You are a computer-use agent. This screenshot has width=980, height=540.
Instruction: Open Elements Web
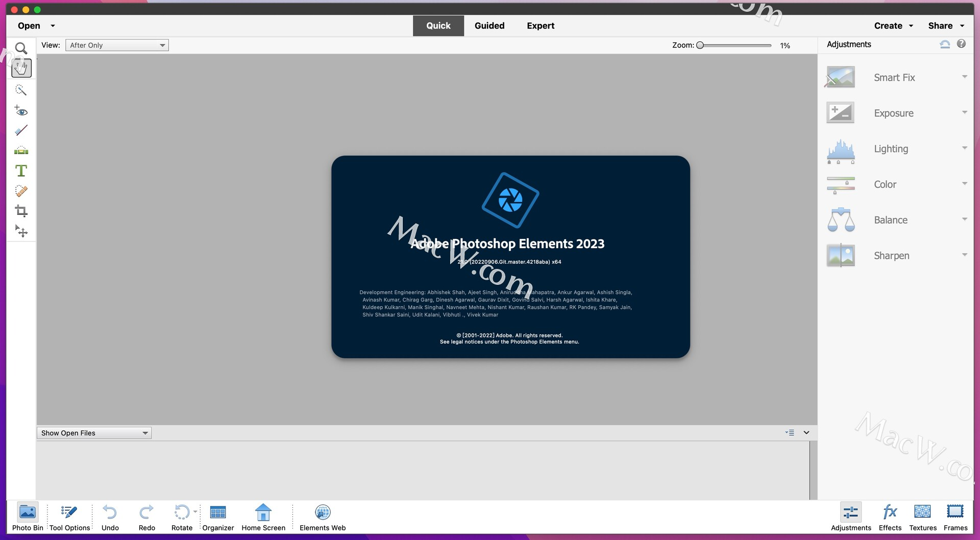point(323,517)
